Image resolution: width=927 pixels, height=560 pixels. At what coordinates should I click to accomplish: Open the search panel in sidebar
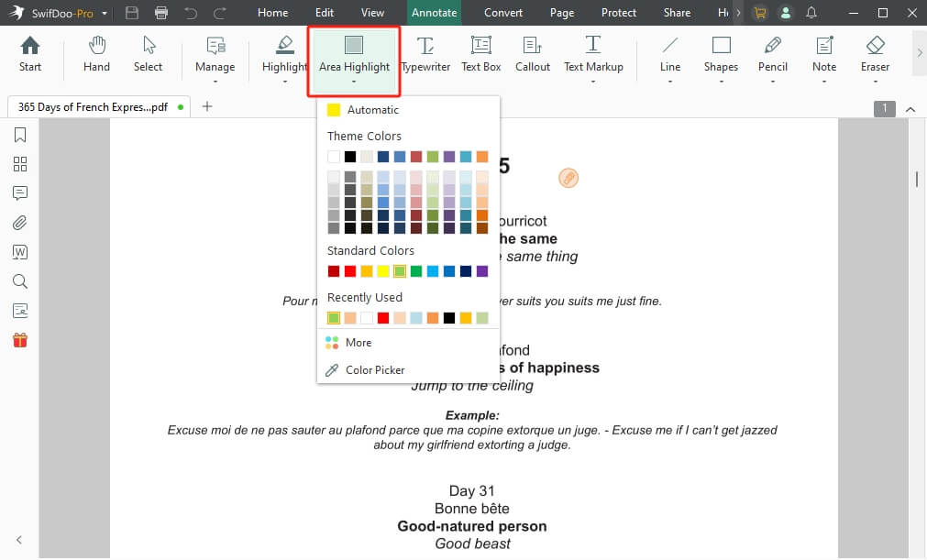(20, 281)
